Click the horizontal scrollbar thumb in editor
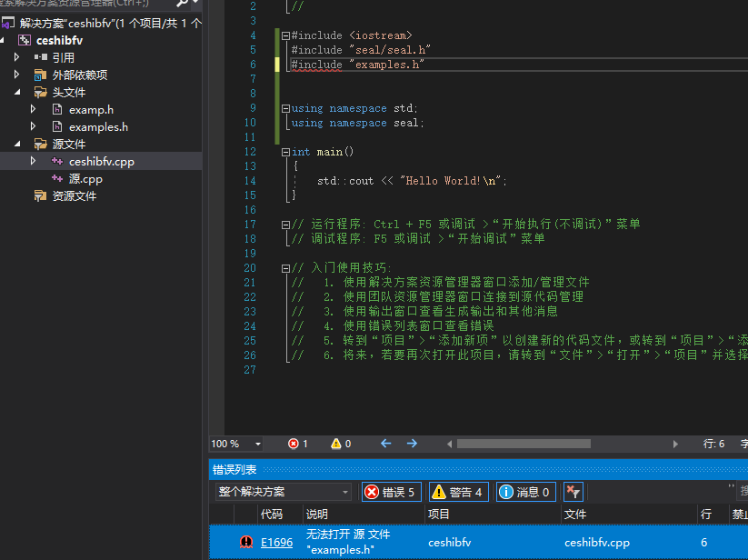The image size is (748, 560). tap(524, 444)
